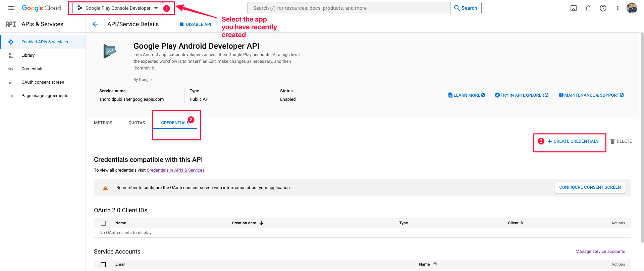
Task: Open LEARN MORE link
Action: [467, 95]
